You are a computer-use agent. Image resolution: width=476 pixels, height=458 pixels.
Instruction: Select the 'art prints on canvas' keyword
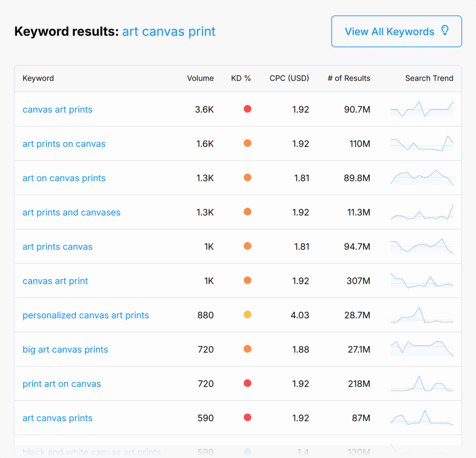click(x=64, y=144)
